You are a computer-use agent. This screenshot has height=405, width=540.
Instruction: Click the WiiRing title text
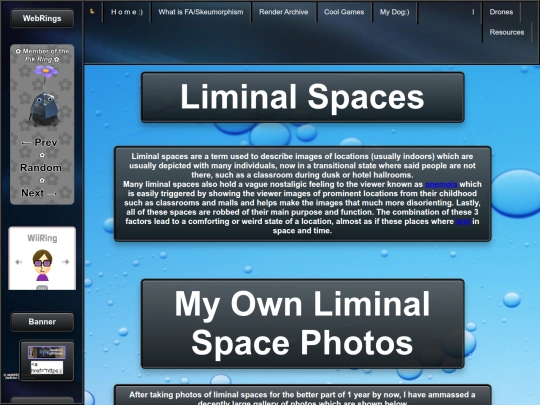click(42, 238)
